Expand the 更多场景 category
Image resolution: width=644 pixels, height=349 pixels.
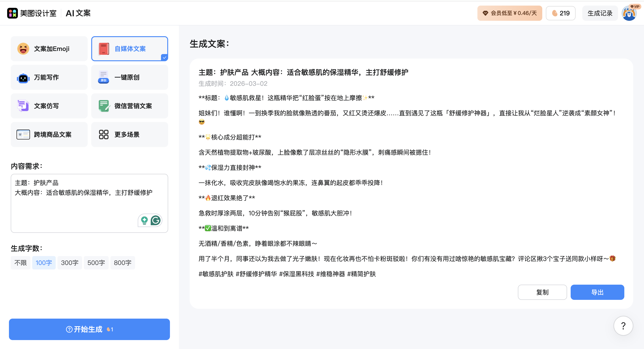[129, 135]
